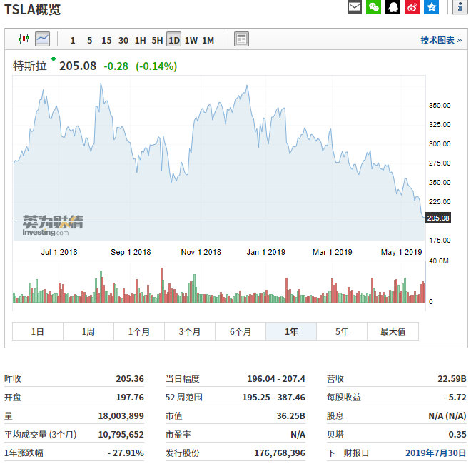The width and height of the screenshot is (476, 469).
Task: Share to QQ using penguin icon
Action: [x=393, y=6]
